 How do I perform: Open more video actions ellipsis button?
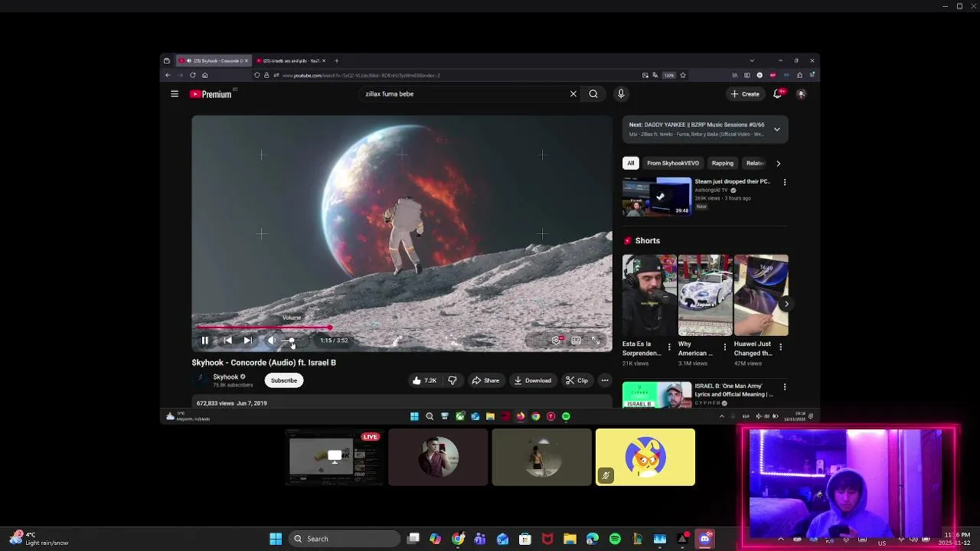click(x=605, y=380)
